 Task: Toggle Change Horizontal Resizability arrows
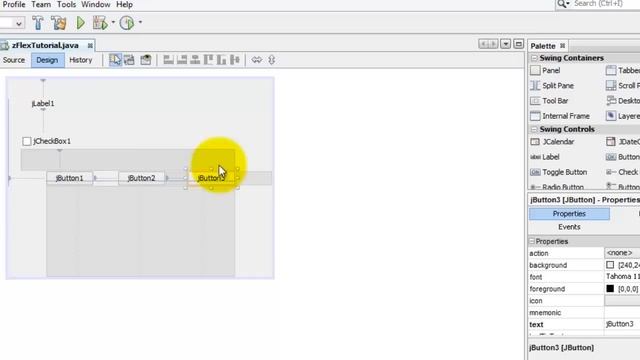(257, 60)
